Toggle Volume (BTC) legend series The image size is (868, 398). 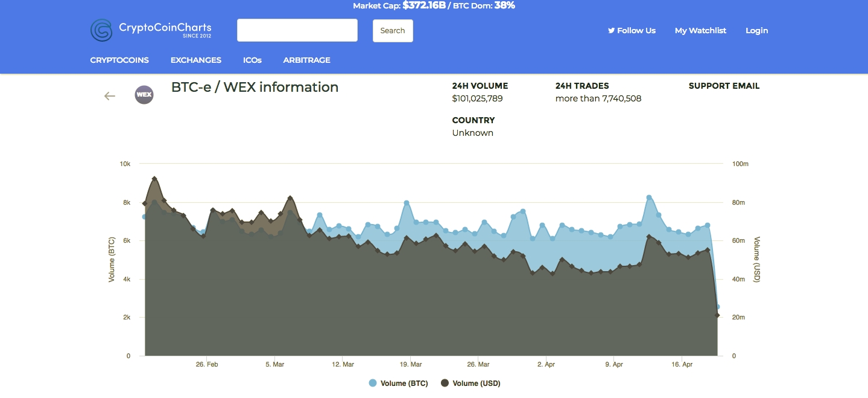pyautogui.click(x=398, y=383)
